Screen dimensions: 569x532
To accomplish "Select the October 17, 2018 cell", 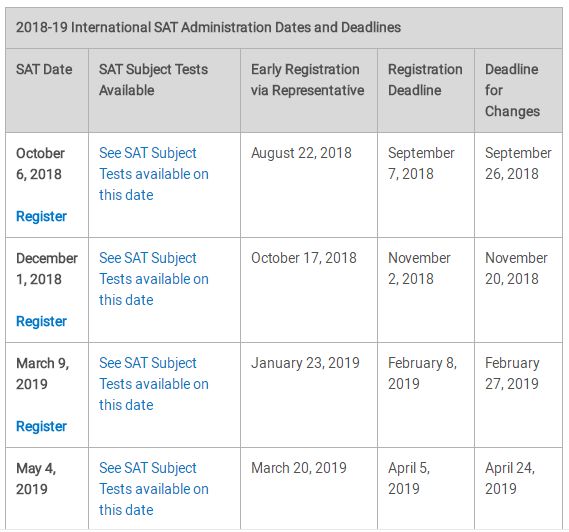I will point(304,258).
